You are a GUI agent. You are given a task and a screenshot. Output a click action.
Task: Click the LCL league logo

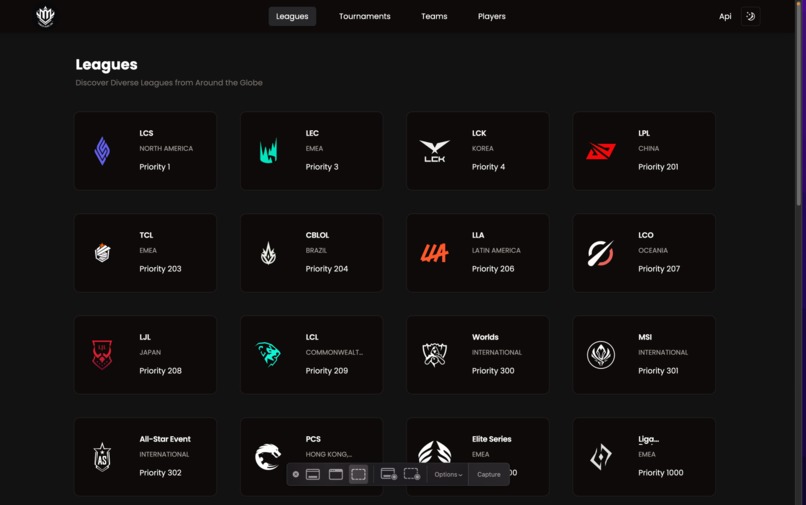(268, 354)
